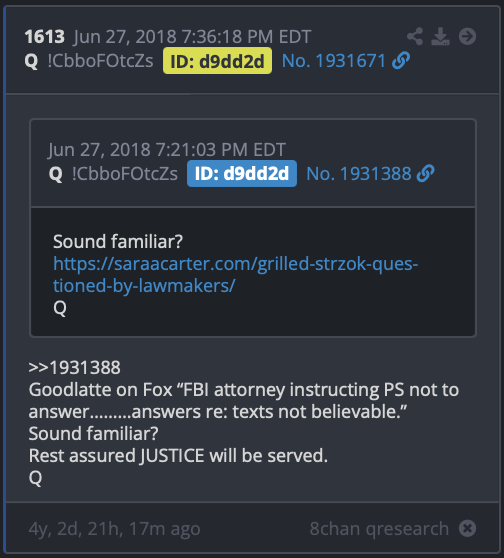Screen dimensions: 504x558
Task: Click the chain link icon beside No. 1931388
Action: click(426, 174)
